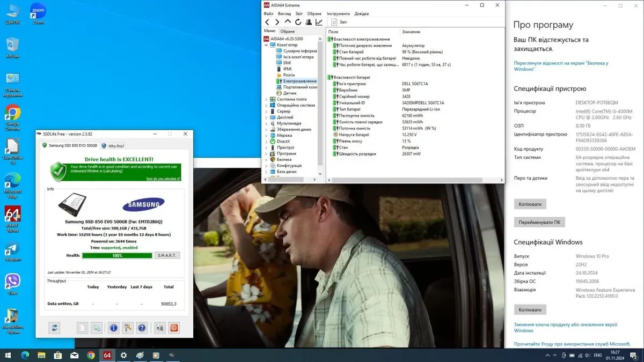Expand the Системна плата tree node
Image resolution: width=644 pixels, height=362 pixels.
266,99
